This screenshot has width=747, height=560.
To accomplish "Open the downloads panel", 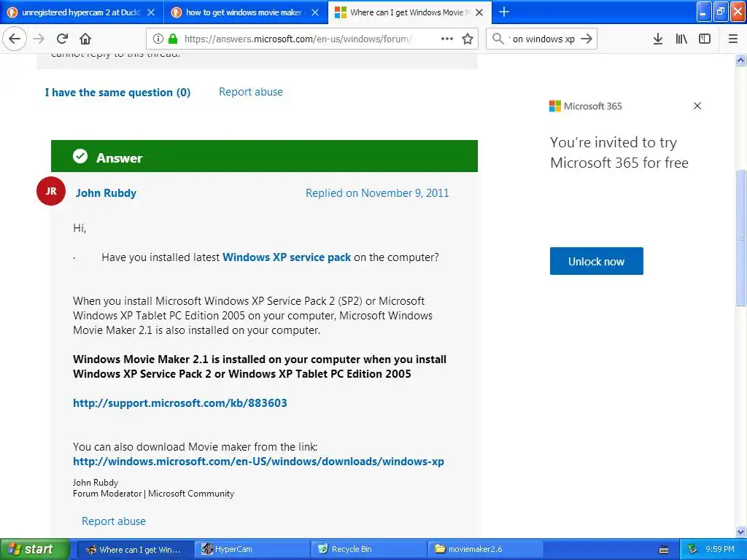I will [x=658, y=39].
